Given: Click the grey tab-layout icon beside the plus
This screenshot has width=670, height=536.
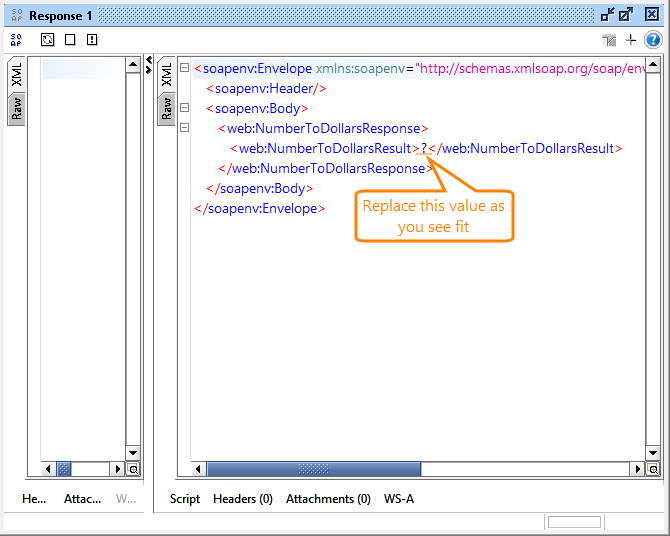Looking at the screenshot, I should (609, 40).
